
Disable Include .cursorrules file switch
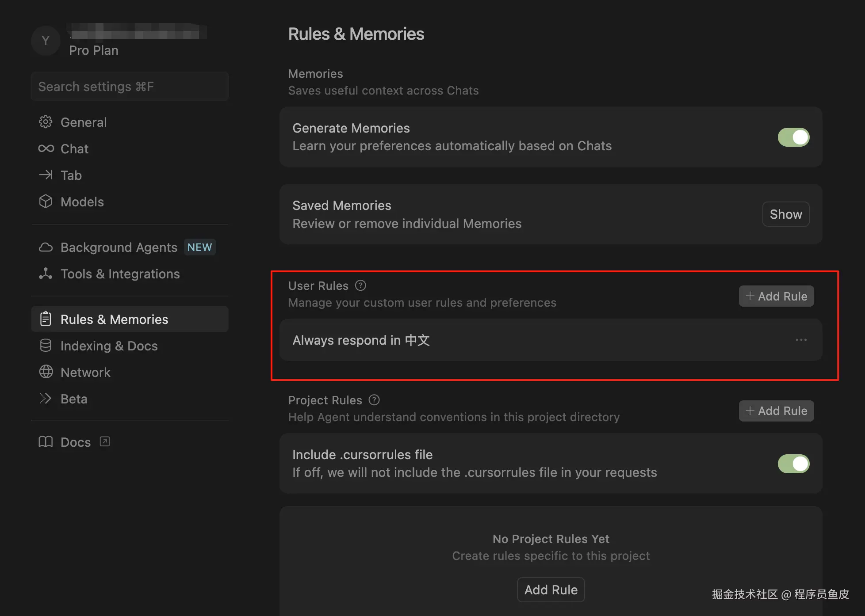[793, 464]
